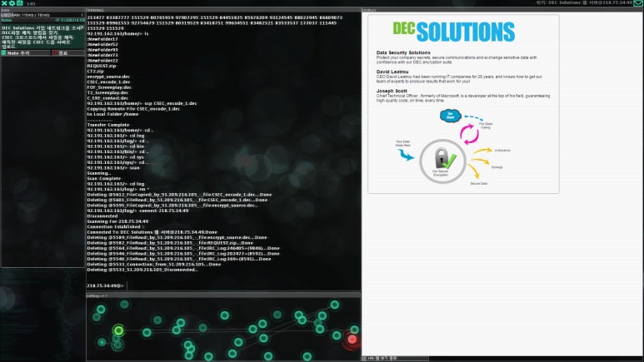Click 'T2_Screenplay.dec' in terminal listing
This screenshot has height=362, width=644.
pyautogui.click(x=107, y=92)
